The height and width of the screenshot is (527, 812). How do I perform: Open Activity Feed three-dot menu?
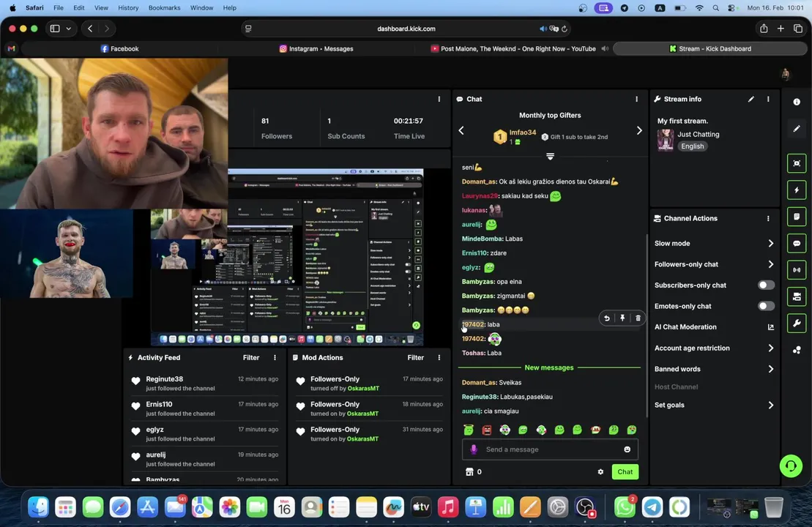click(x=275, y=357)
